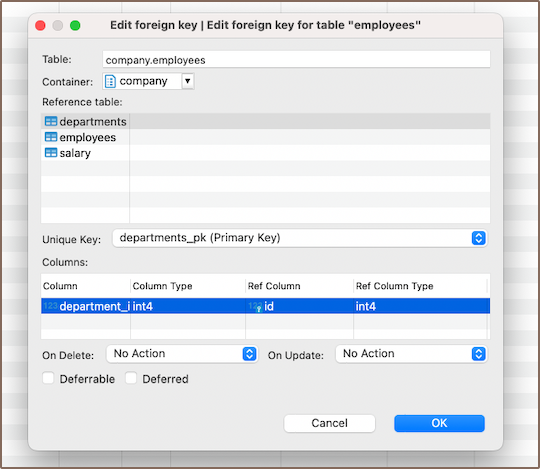
Task: Open the Unique Key dropdown
Action: tap(299, 238)
